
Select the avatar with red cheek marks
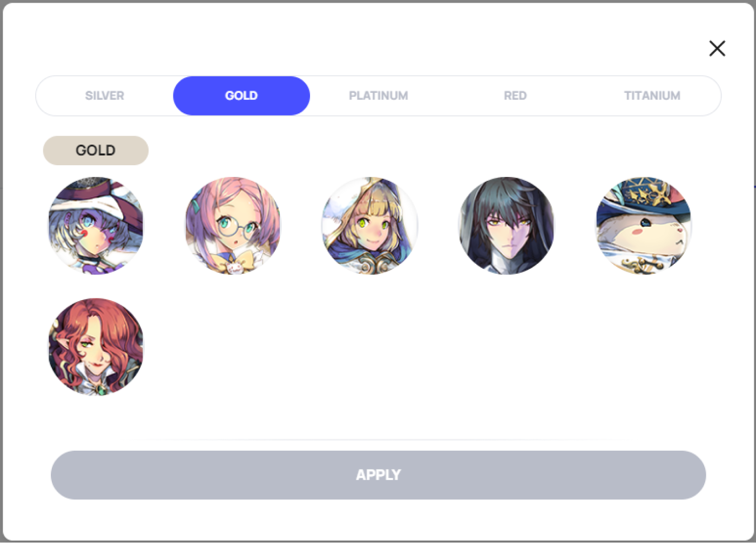[x=96, y=226]
